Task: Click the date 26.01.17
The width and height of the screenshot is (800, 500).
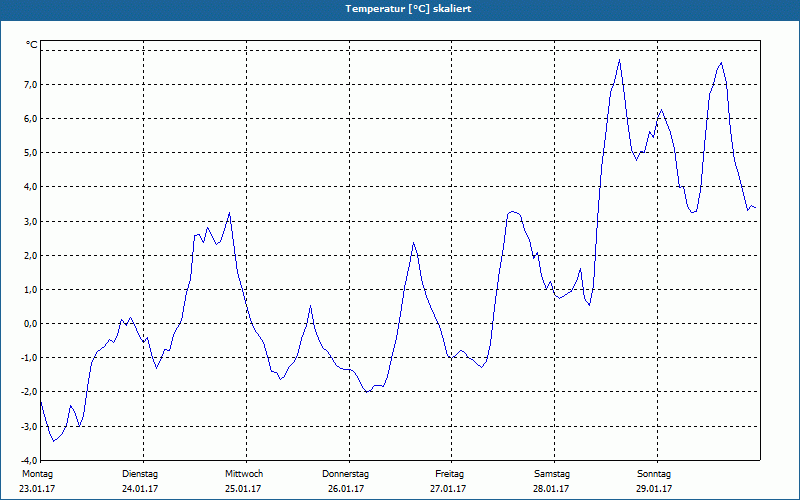Action: coord(346,489)
